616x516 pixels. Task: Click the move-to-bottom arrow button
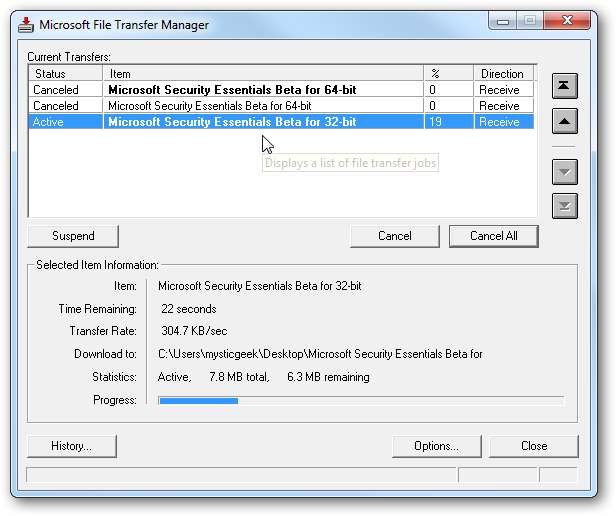tap(565, 206)
